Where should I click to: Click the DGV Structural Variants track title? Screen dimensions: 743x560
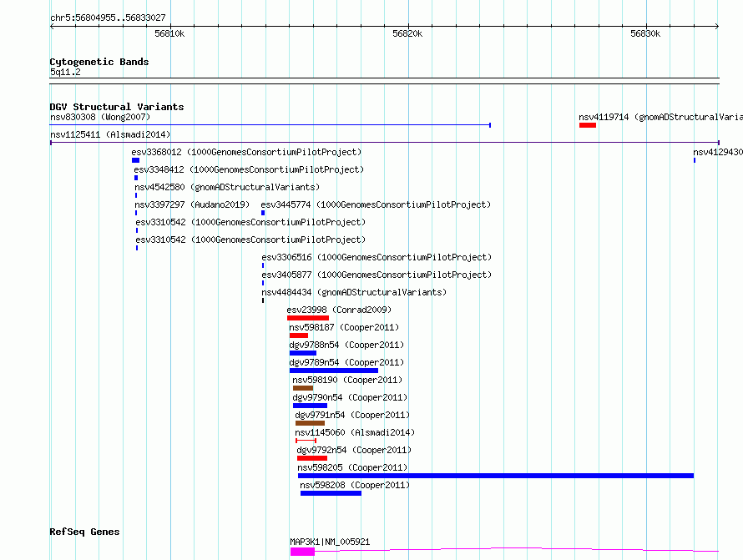pyautogui.click(x=117, y=107)
